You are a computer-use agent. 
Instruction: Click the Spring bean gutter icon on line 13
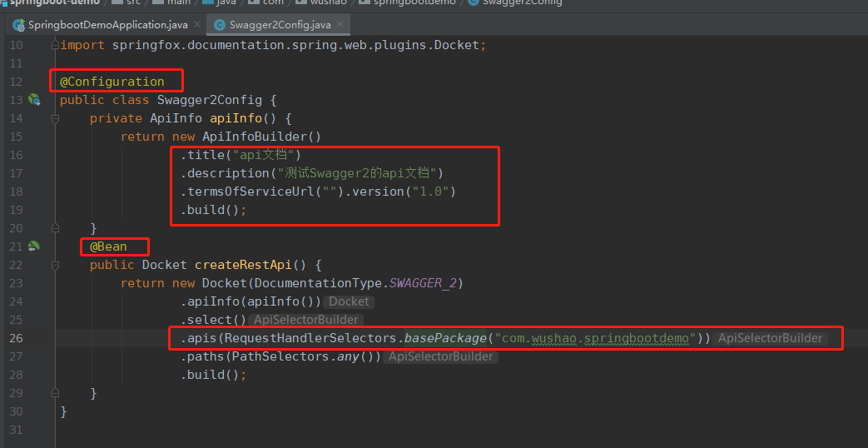pyautogui.click(x=34, y=100)
